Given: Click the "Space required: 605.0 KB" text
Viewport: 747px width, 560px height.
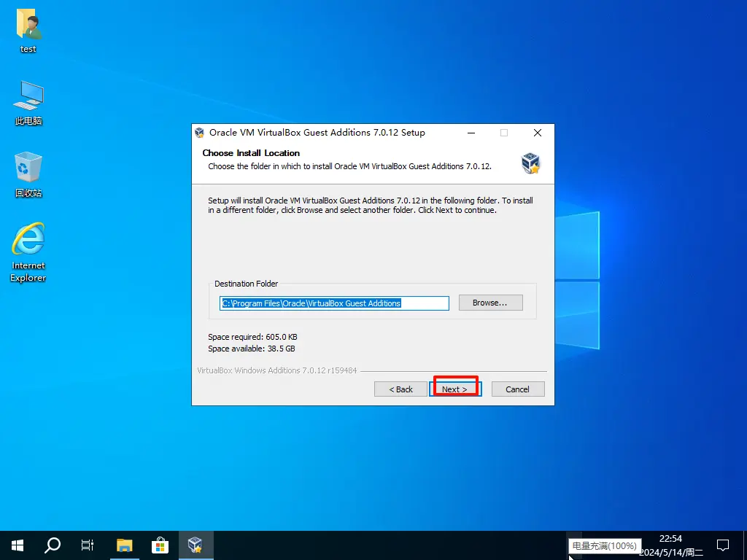Looking at the screenshot, I should (252, 337).
